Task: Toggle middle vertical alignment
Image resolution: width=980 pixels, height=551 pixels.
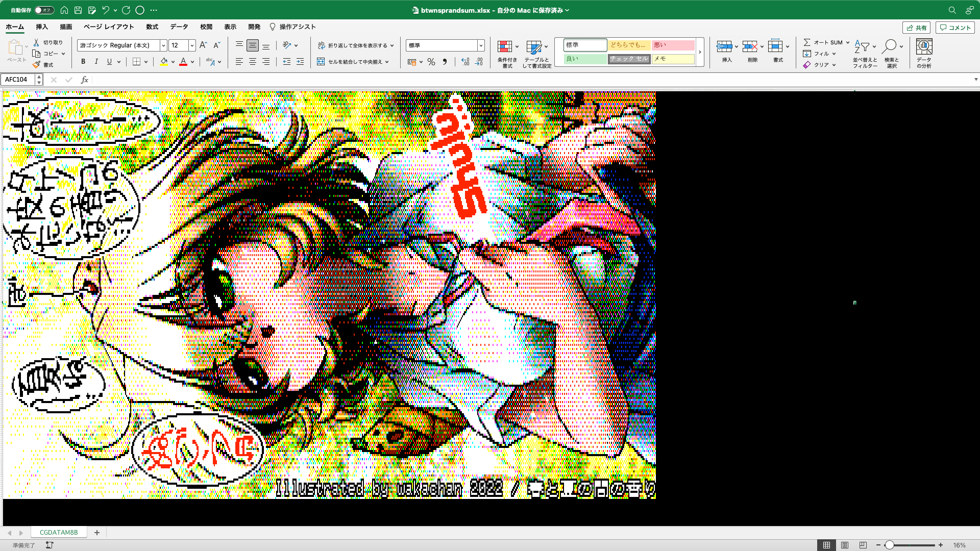Action: 253,45
